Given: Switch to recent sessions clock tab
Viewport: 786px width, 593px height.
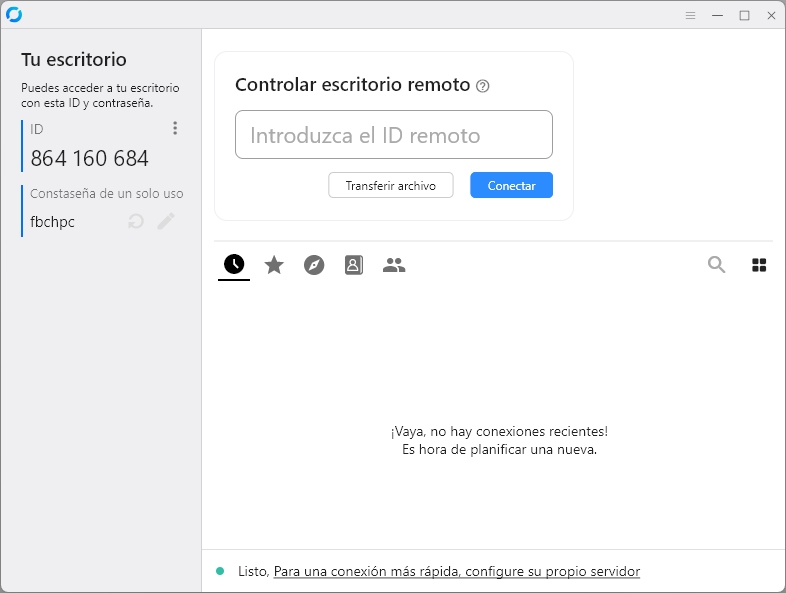Looking at the screenshot, I should (x=234, y=264).
